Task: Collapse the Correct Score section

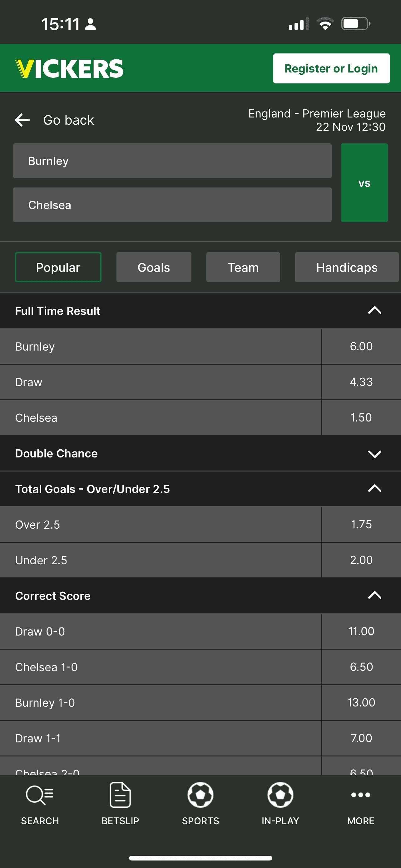Action: click(374, 596)
